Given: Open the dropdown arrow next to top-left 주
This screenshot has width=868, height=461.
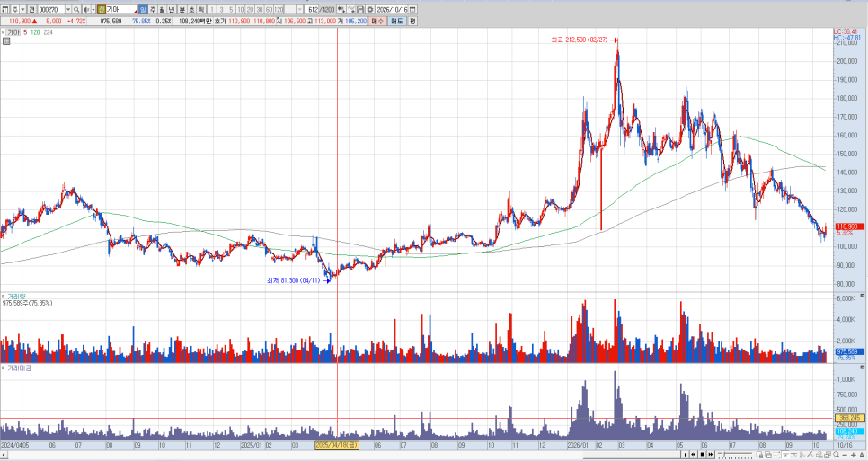Looking at the screenshot, I should [22, 9].
